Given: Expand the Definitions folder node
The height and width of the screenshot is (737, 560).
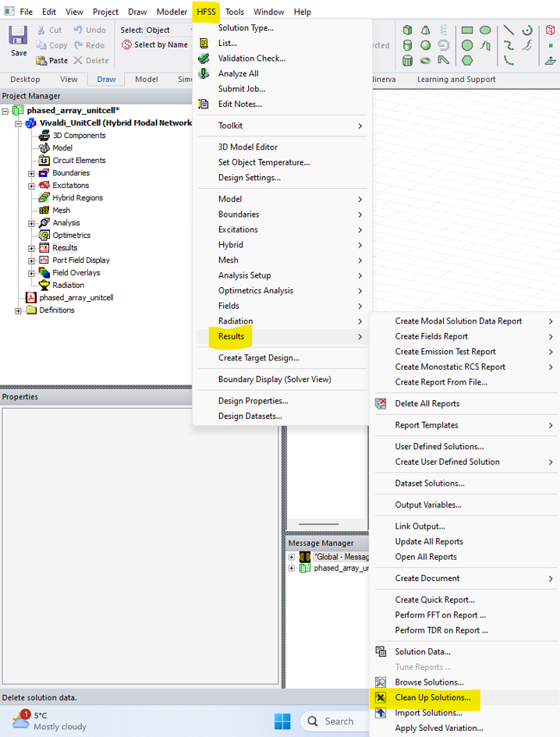Looking at the screenshot, I should pos(19,310).
